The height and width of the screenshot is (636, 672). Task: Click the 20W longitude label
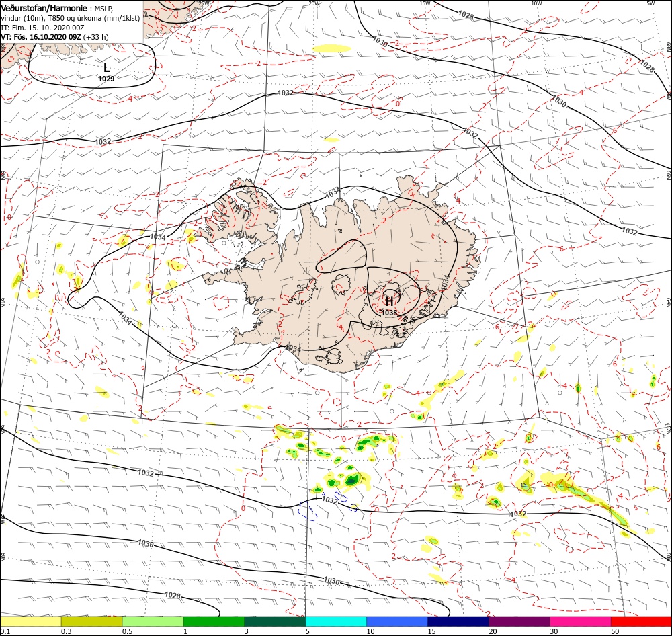(x=314, y=3)
